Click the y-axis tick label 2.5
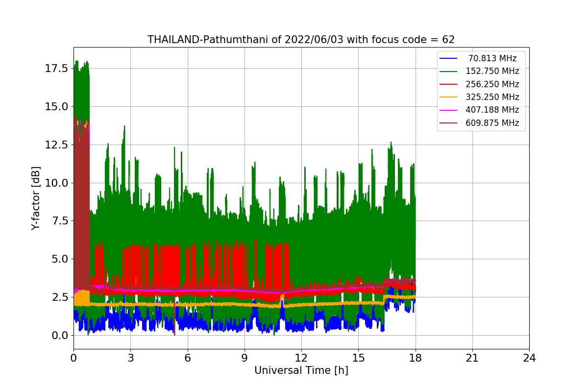The image size is (588, 392). pyautogui.click(x=59, y=297)
